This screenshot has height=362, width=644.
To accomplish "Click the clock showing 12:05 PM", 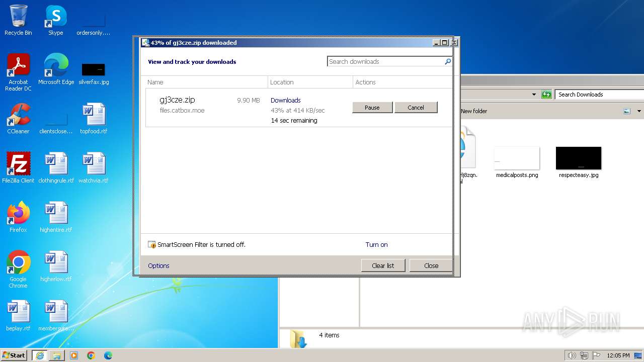I will [x=618, y=355].
